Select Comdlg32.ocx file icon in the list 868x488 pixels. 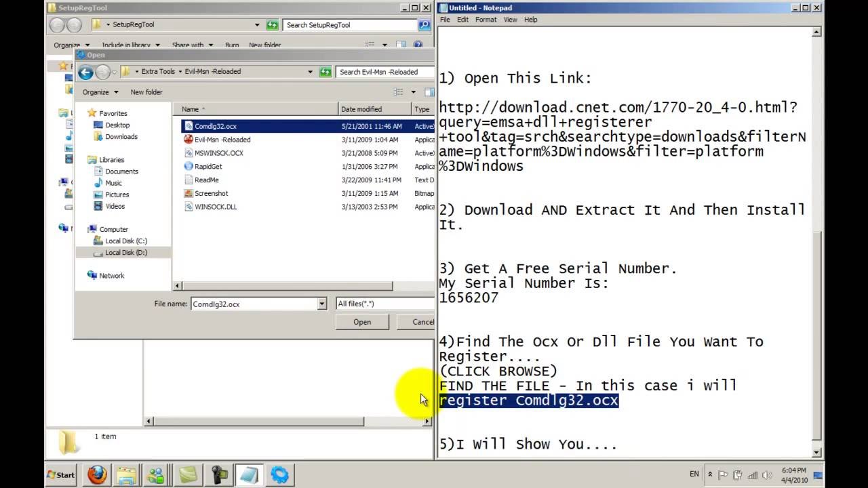(x=189, y=126)
